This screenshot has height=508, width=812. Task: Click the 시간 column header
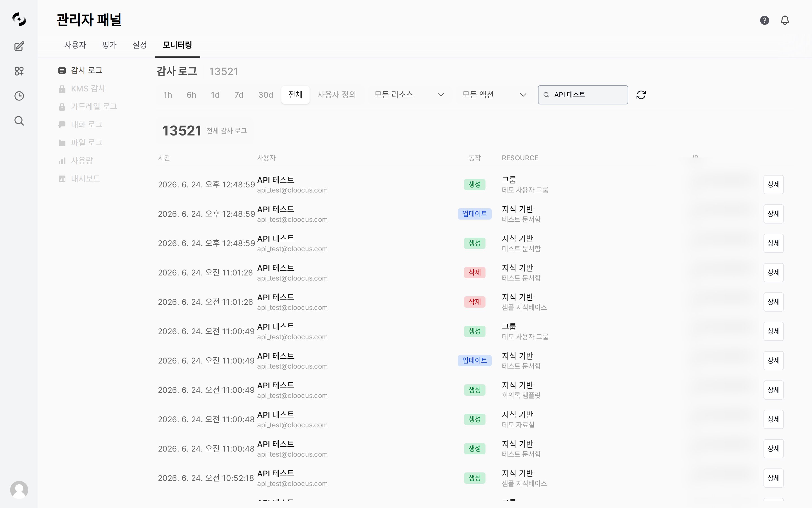point(164,158)
